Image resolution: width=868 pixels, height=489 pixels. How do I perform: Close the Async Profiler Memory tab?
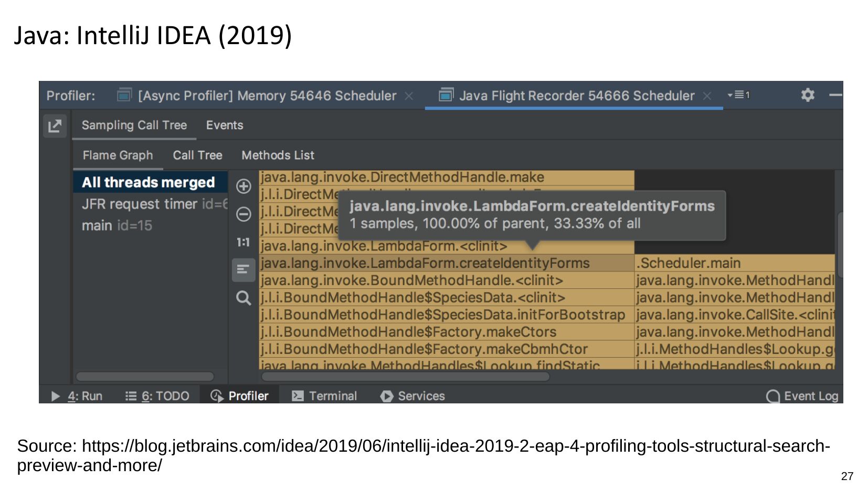(409, 96)
